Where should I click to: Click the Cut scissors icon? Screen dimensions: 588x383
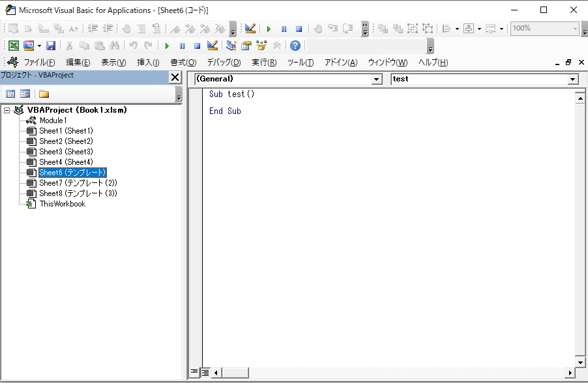(x=69, y=46)
